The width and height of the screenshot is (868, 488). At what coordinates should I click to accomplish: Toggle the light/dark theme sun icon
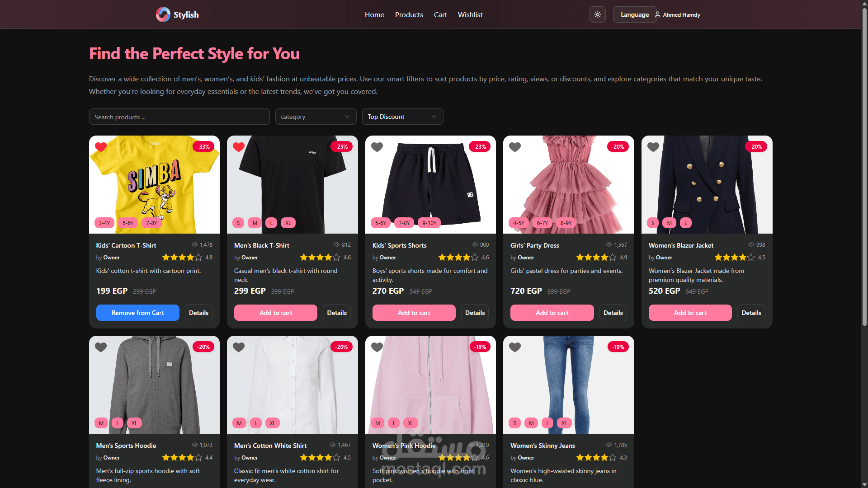tap(597, 14)
